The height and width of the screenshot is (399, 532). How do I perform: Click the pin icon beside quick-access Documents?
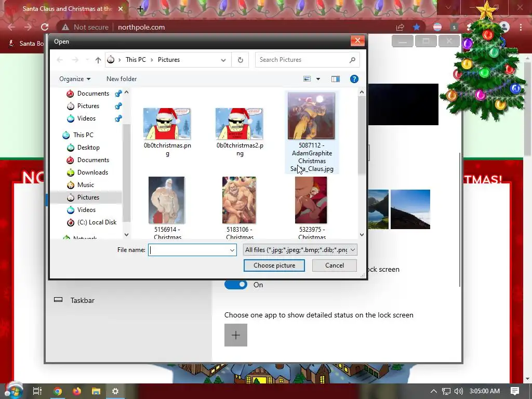118,94
